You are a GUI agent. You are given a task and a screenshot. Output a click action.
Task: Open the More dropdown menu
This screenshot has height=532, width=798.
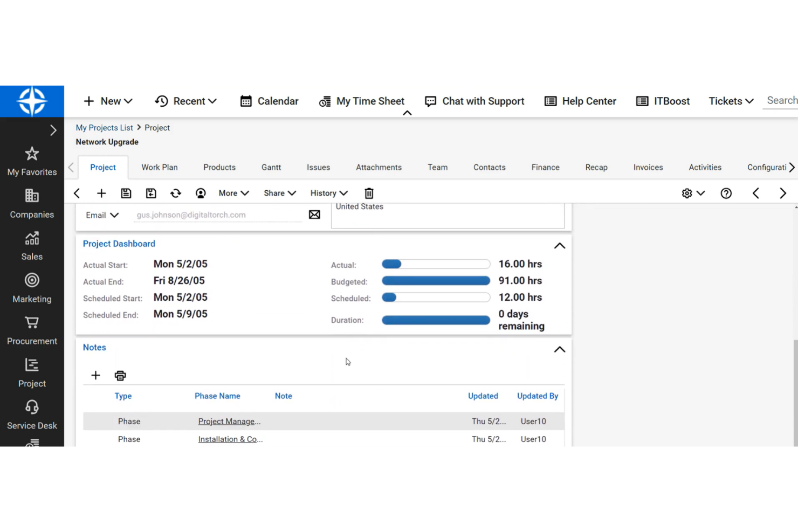pyautogui.click(x=233, y=193)
